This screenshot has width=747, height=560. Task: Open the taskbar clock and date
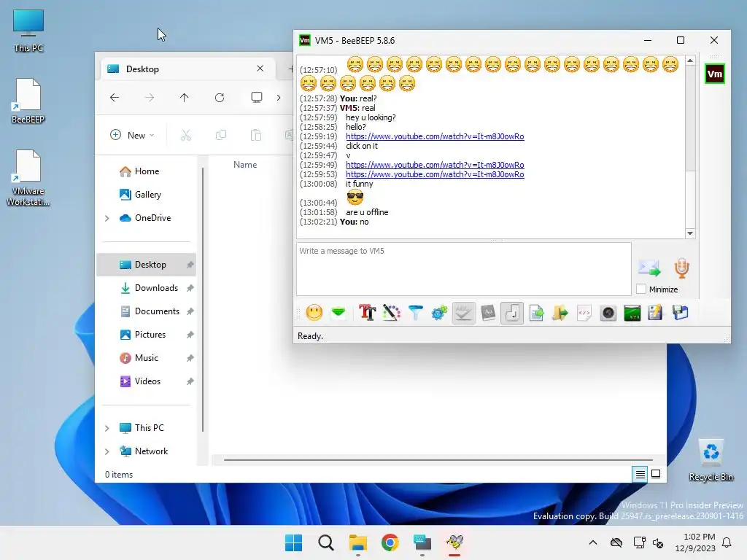(x=695, y=542)
